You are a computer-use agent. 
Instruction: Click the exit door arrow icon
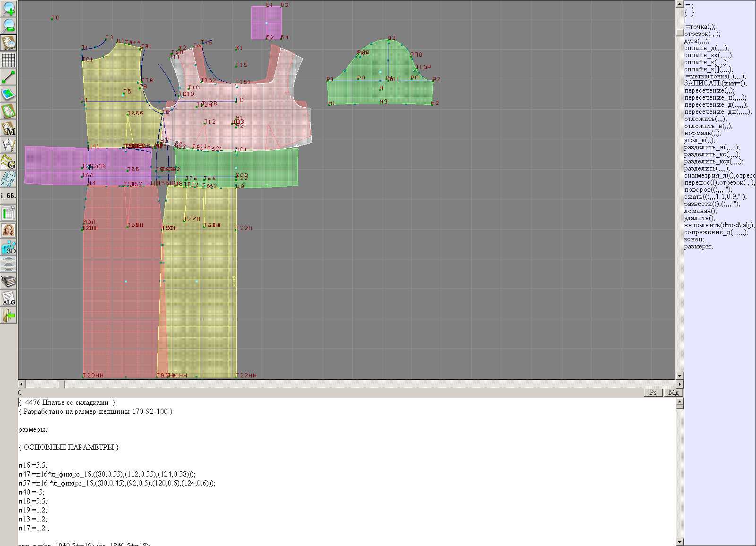point(9,315)
